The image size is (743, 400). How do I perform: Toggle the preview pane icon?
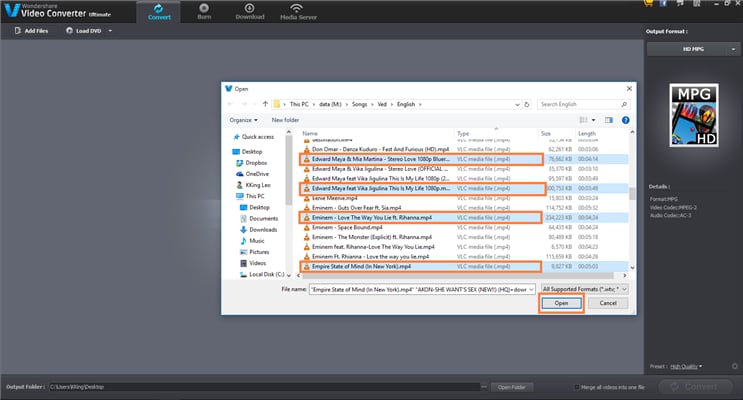click(609, 120)
